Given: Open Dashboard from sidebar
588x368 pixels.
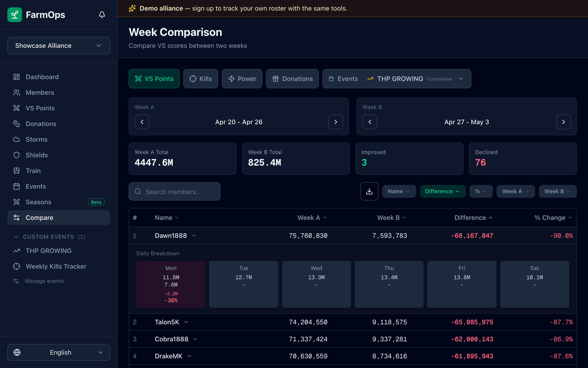Looking at the screenshot, I should coord(59,77).
